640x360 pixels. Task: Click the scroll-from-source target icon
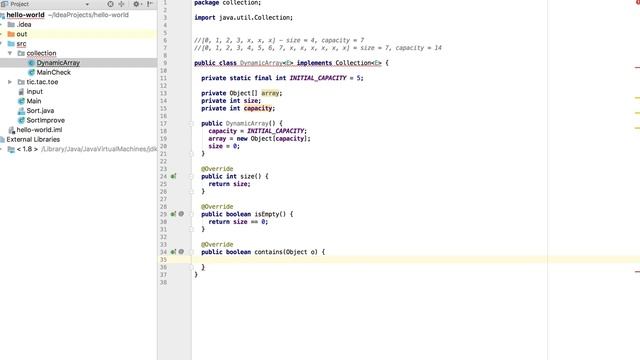(x=110, y=4)
